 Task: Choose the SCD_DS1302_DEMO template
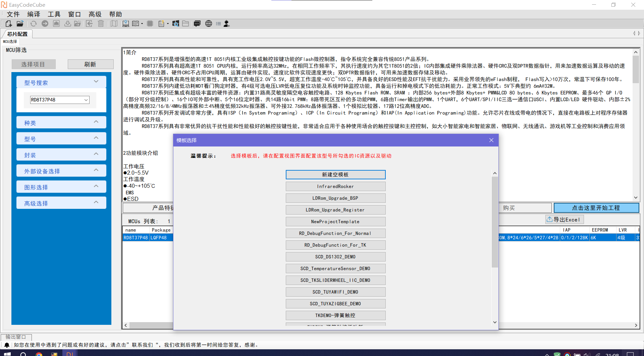coord(335,257)
